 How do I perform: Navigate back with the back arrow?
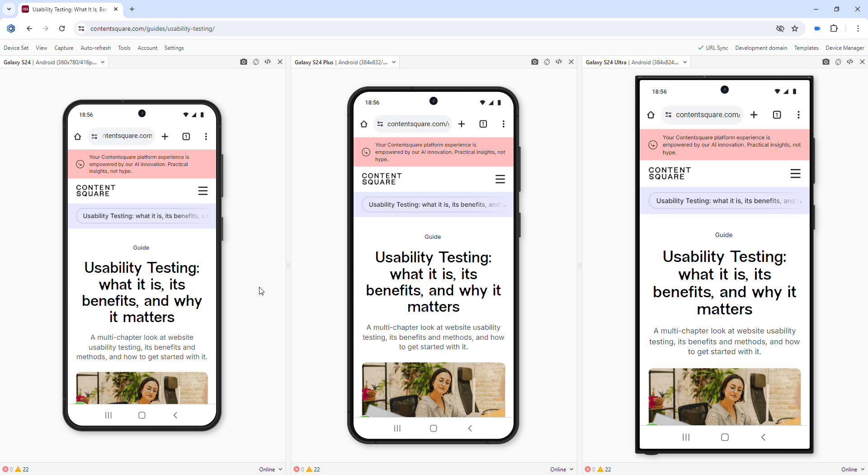click(x=29, y=28)
